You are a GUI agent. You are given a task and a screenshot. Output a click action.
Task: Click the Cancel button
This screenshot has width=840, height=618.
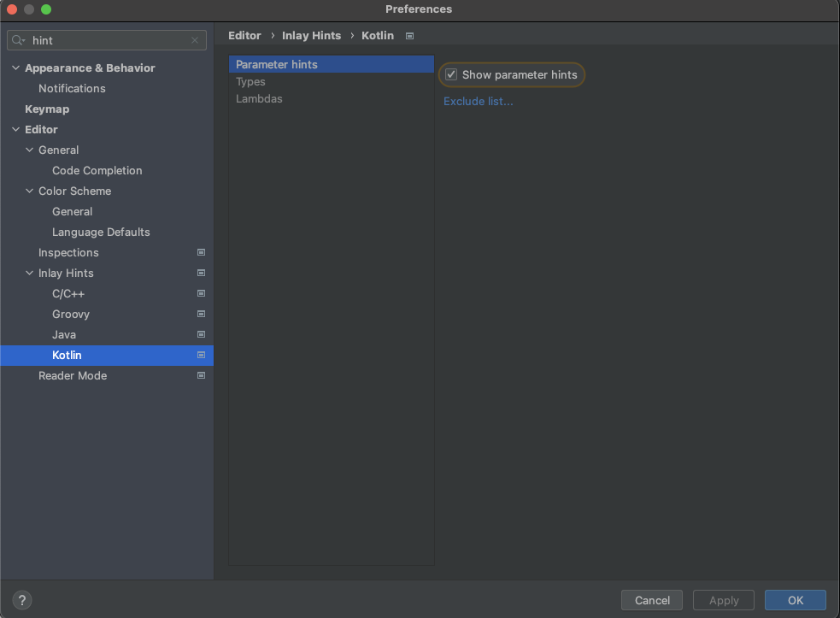(652, 600)
